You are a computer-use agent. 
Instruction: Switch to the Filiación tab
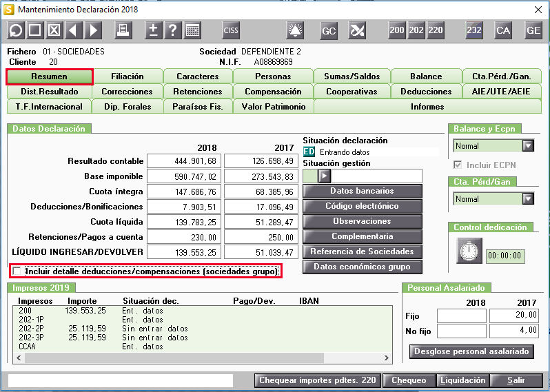point(128,76)
